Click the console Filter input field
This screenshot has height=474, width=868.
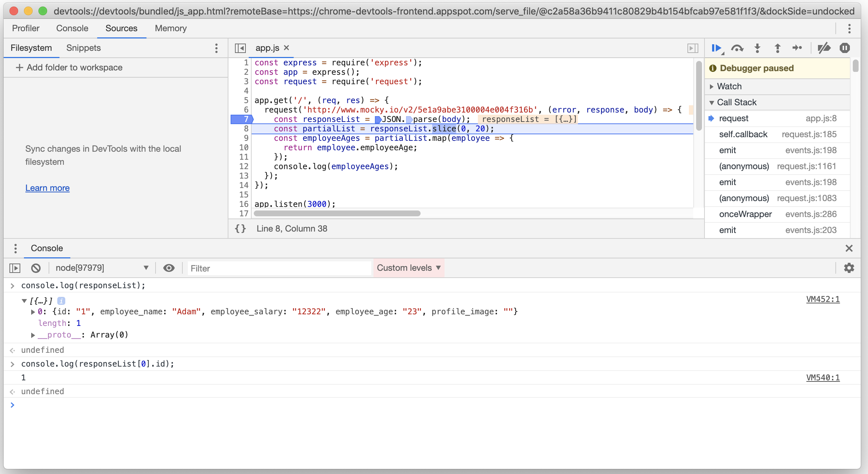[279, 268]
